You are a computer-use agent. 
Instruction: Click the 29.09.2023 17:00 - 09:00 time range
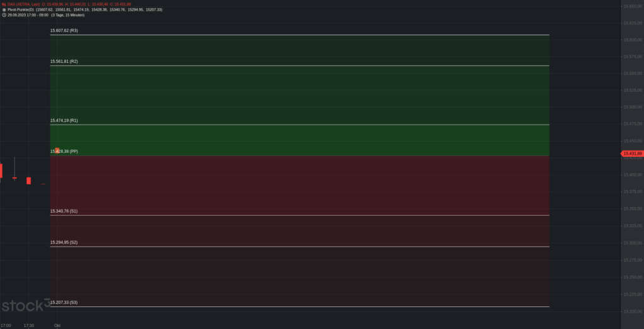pos(28,15)
